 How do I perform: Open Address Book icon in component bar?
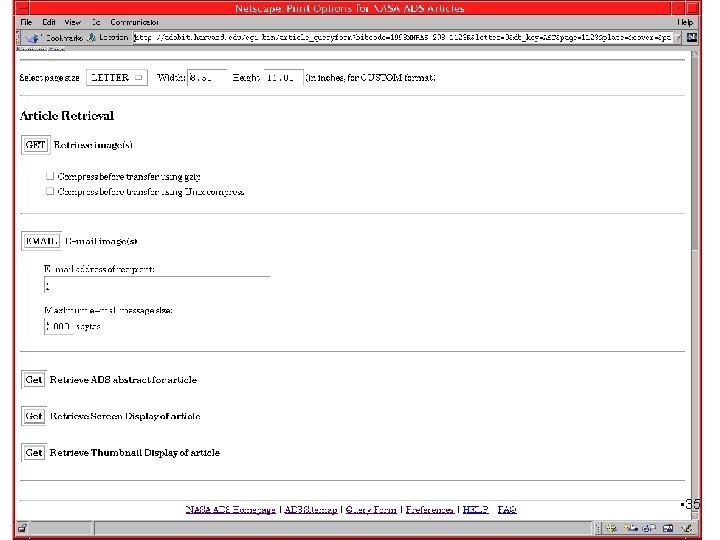pos(668,528)
